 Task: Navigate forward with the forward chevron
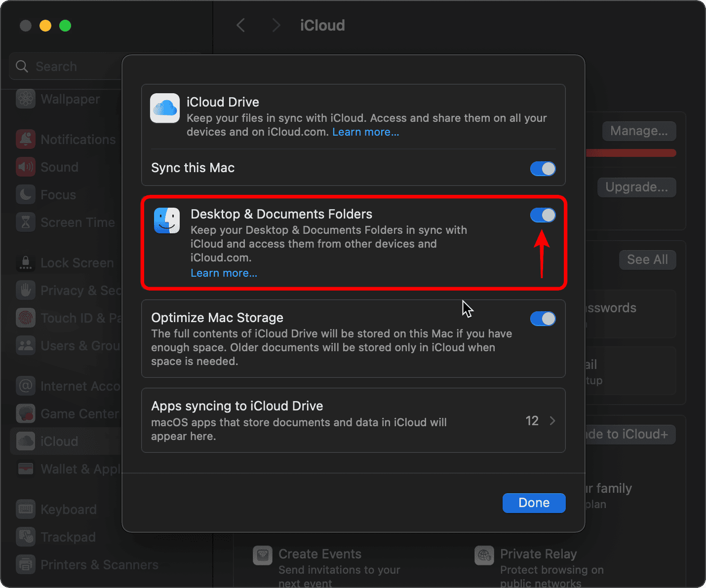coord(276,25)
